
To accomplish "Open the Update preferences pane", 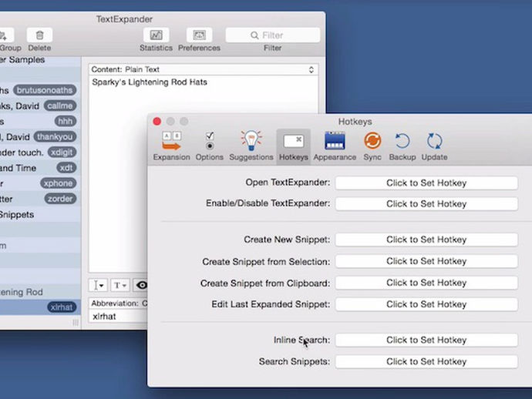I will (434, 146).
